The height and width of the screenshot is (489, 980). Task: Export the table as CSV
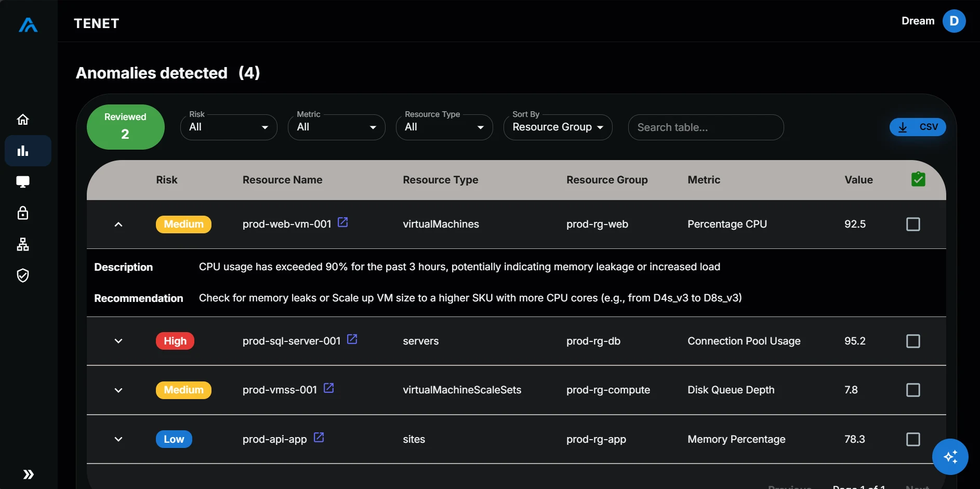point(918,127)
